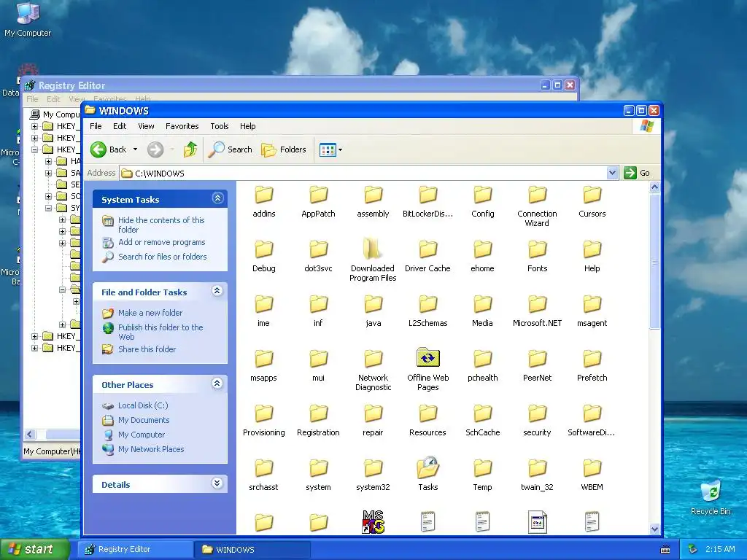Expand first HKEY node in Registry Editor
The height and width of the screenshot is (560, 747).
(34, 126)
